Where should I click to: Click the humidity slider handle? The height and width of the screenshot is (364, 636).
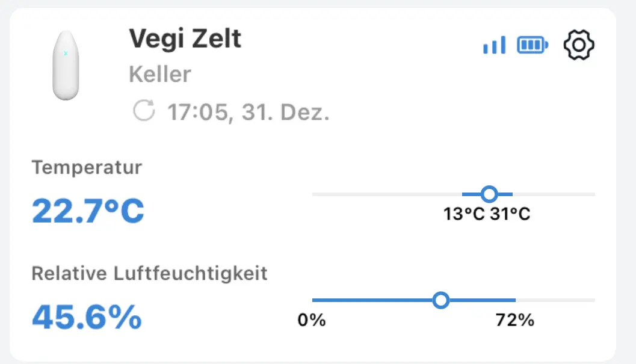tap(441, 300)
